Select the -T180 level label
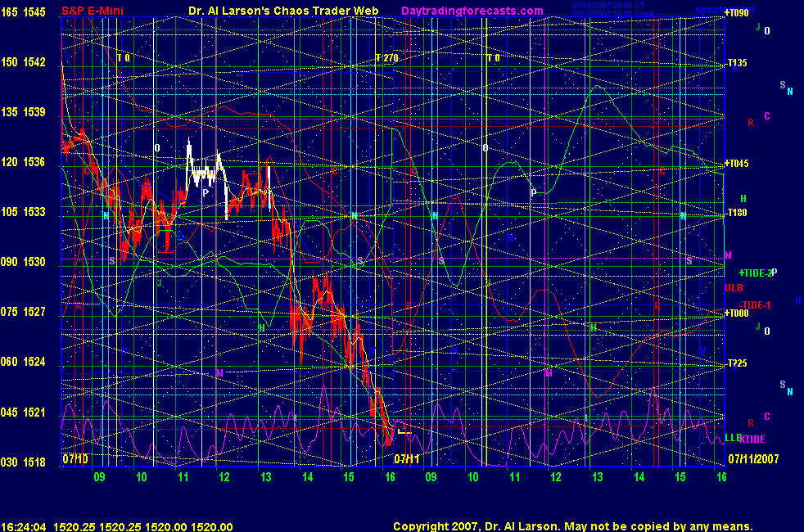Screen dimensions: 804x532 [x=737, y=213]
